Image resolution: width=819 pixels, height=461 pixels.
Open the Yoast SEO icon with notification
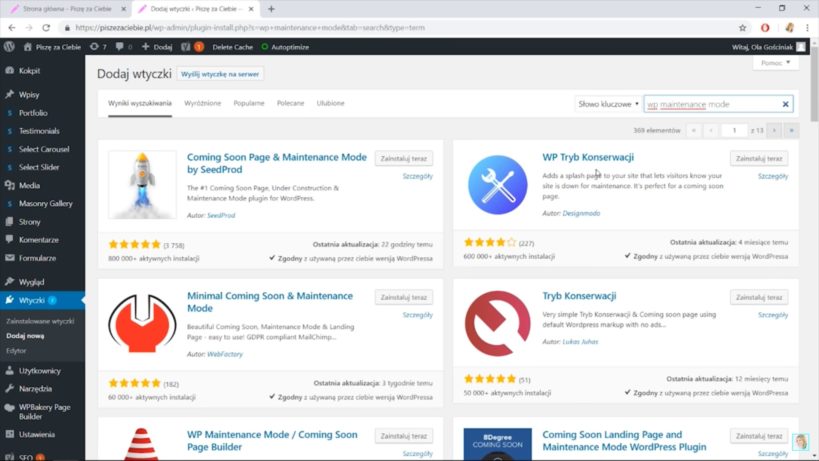pyautogui.click(x=192, y=46)
